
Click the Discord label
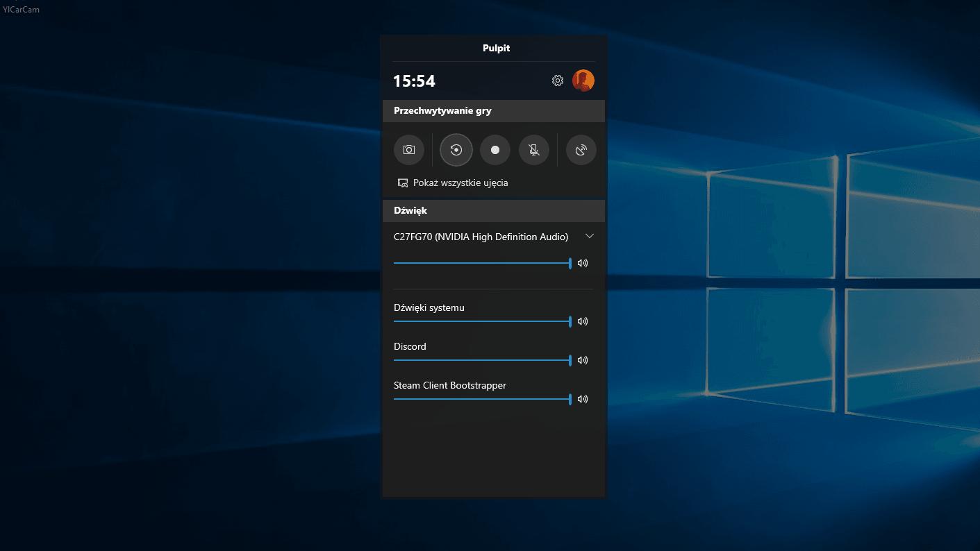tap(410, 346)
